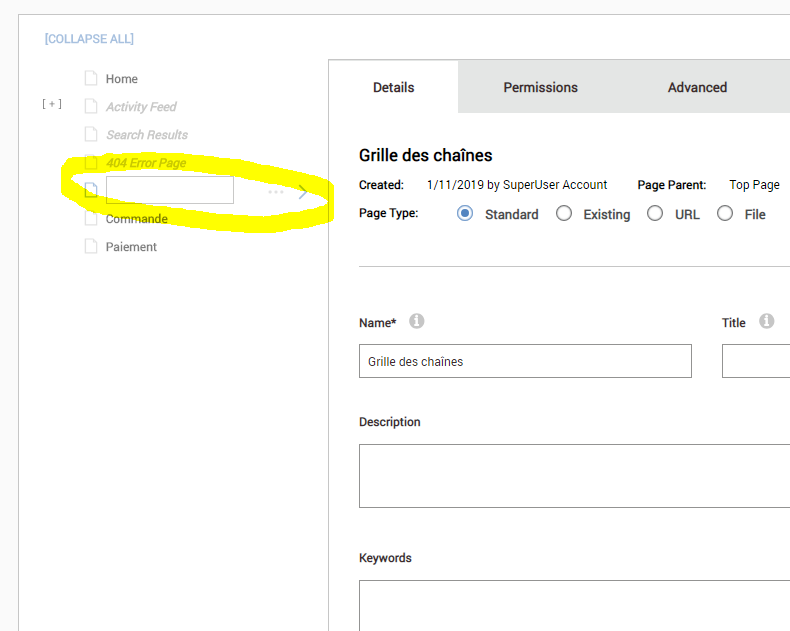The image size is (790, 631).
Task: Select Commande in the page tree
Action: tap(137, 219)
